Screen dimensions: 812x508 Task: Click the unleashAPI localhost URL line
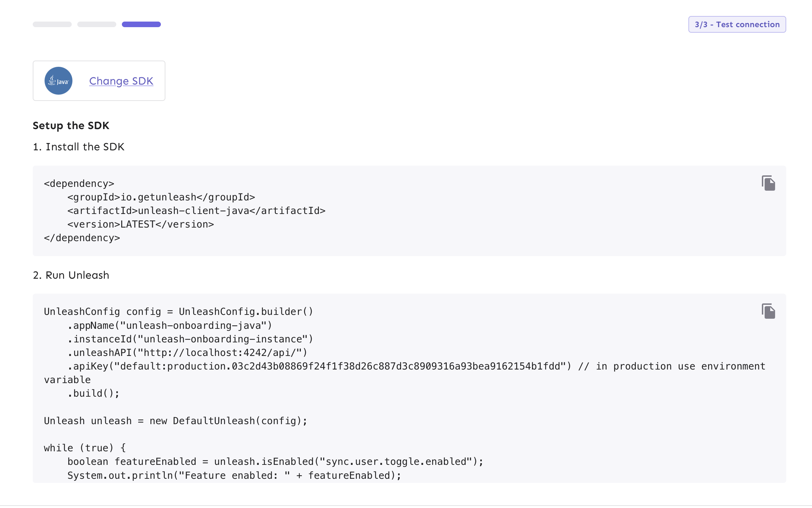(x=187, y=353)
